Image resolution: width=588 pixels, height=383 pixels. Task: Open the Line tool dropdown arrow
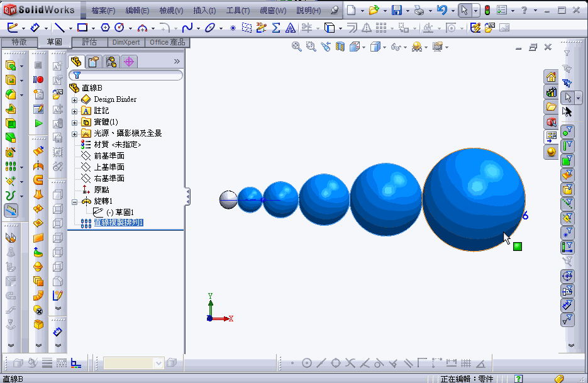pyautogui.click(x=70, y=28)
